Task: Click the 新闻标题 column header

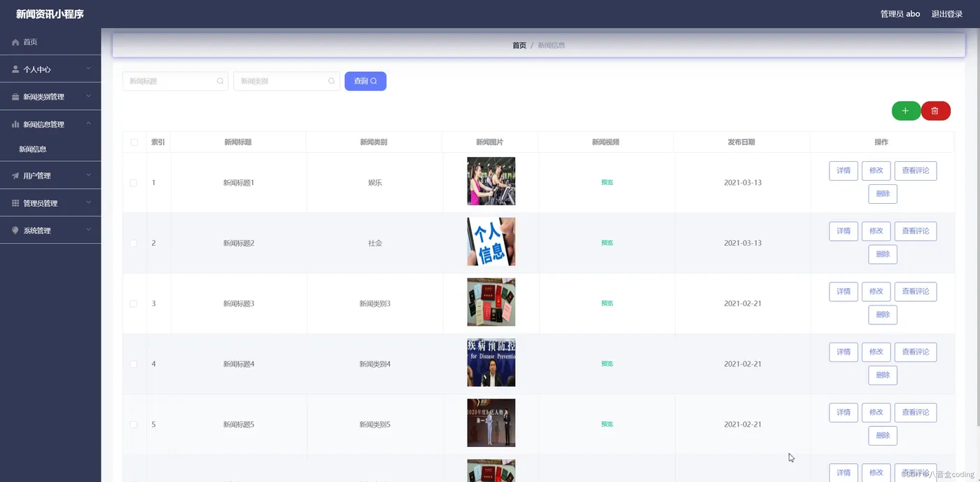Action: (238, 142)
